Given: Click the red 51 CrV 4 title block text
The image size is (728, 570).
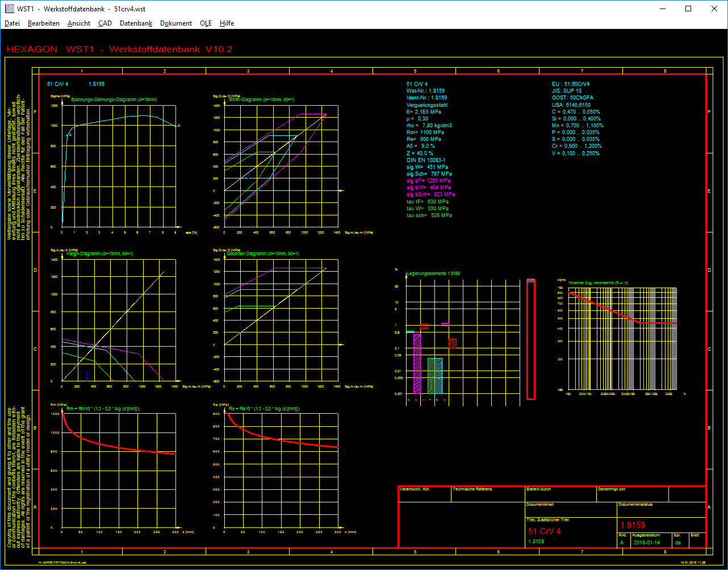Looking at the screenshot, I should (x=544, y=531).
